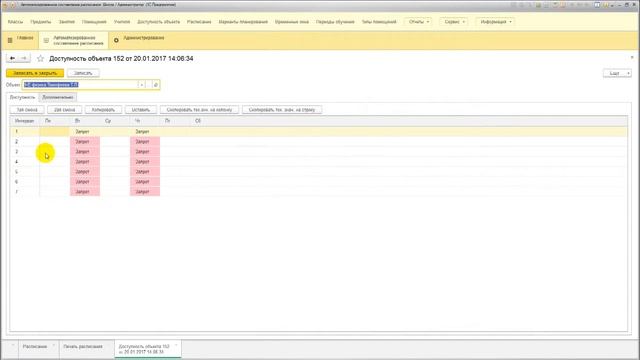640x360 pixels.
Task: Open the Классы menu item
Action: [x=16, y=22]
